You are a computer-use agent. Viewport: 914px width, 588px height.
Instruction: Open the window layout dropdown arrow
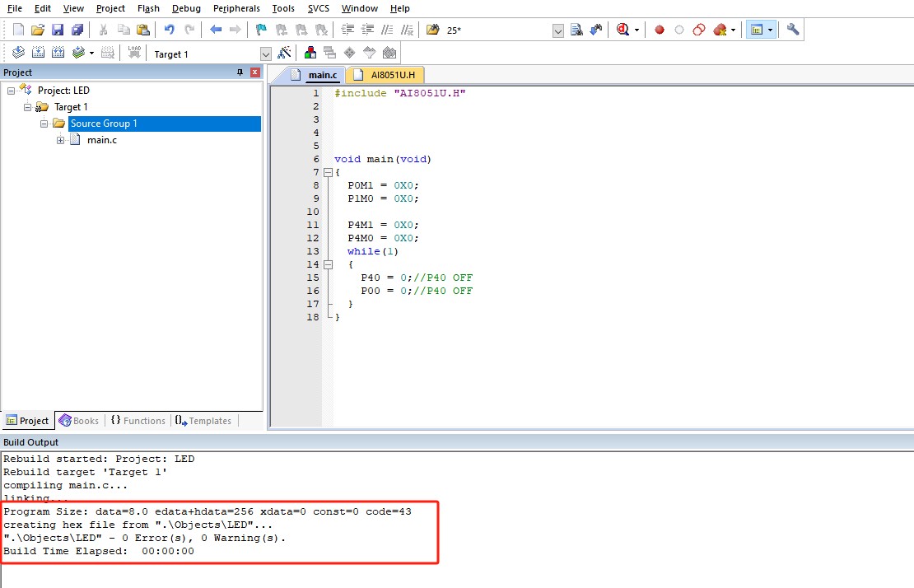pyautogui.click(x=770, y=30)
